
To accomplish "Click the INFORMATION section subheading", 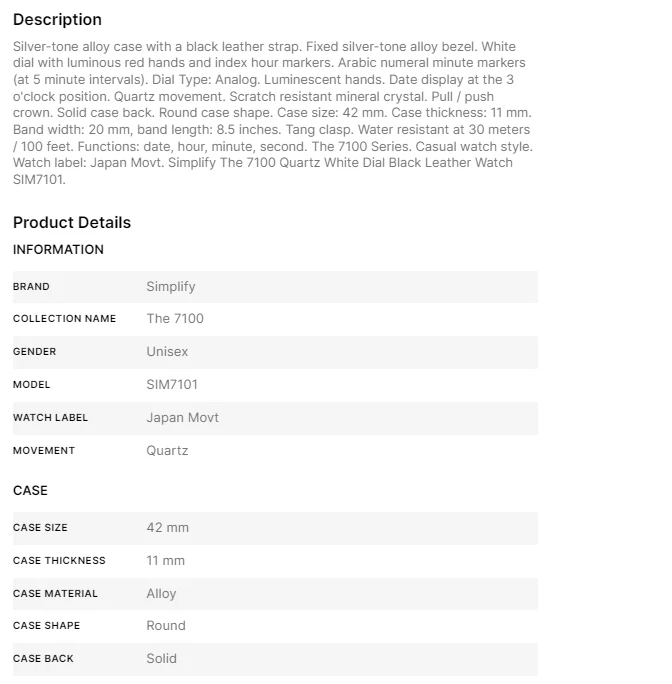I will tap(58, 250).
